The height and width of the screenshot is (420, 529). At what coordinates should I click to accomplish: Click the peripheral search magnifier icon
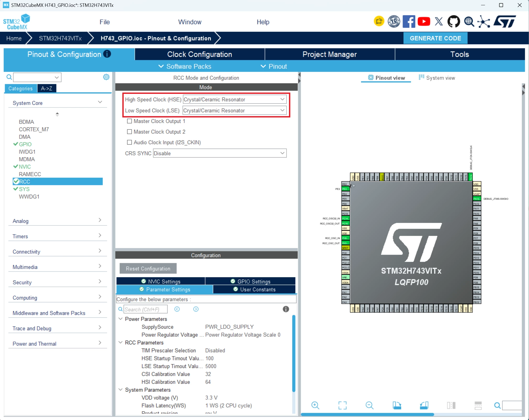(9, 77)
